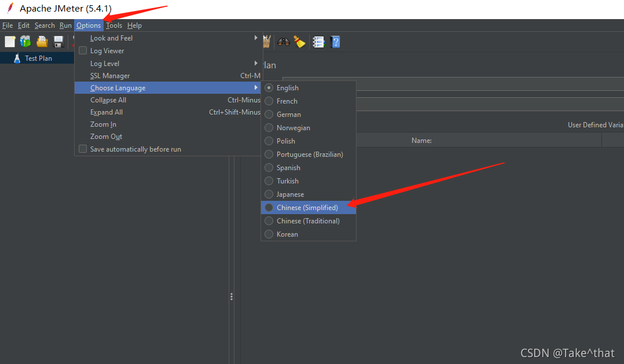Image resolution: width=624 pixels, height=364 pixels.
Task: Open the Templates icon in toolbar
Action: click(25, 42)
